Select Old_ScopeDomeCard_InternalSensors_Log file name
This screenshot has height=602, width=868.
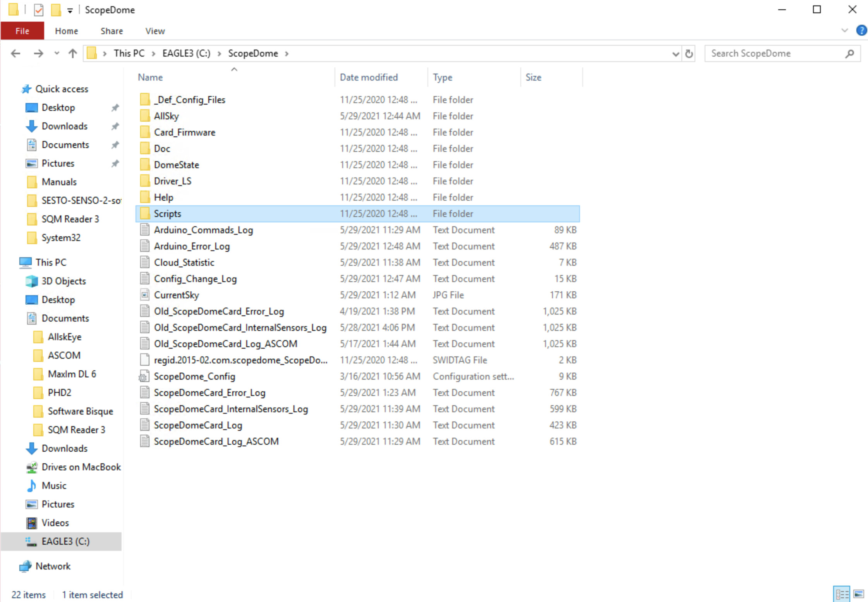pyautogui.click(x=240, y=328)
